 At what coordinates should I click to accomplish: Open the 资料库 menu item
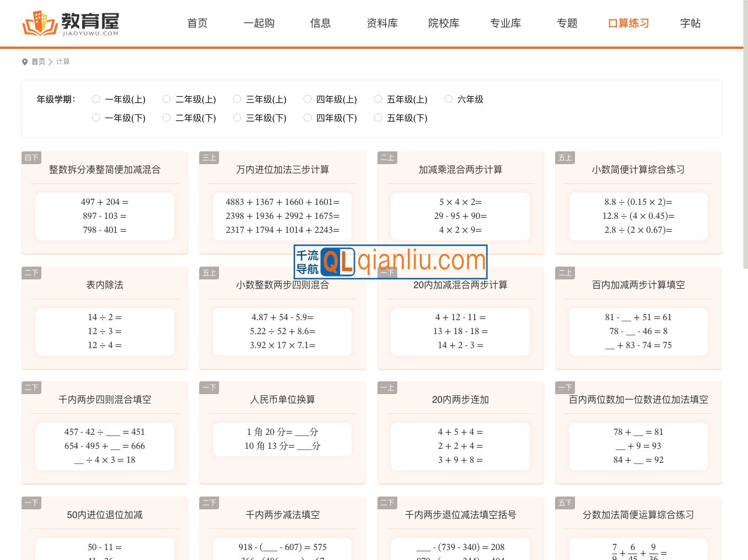(382, 23)
